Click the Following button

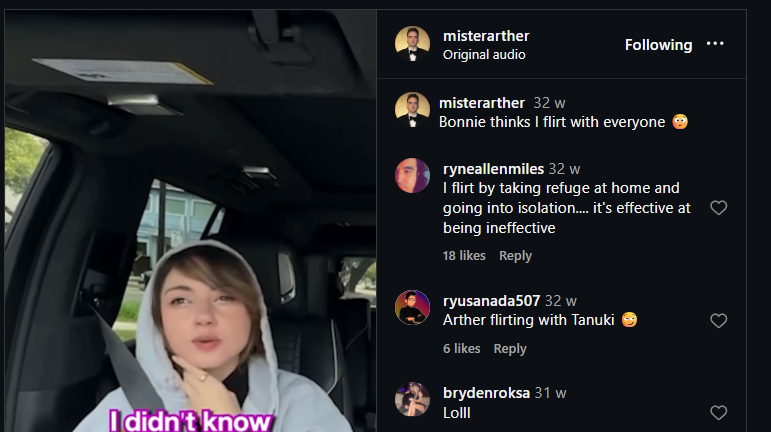pyautogui.click(x=658, y=45)
